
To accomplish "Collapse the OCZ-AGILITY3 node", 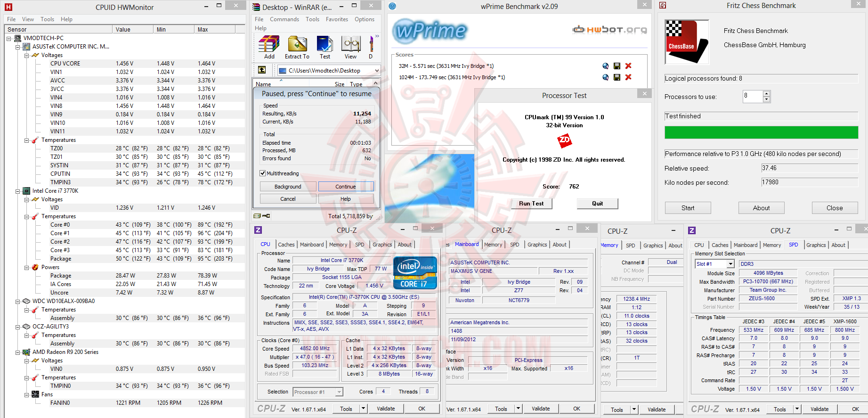I will [x=18, y=327].
